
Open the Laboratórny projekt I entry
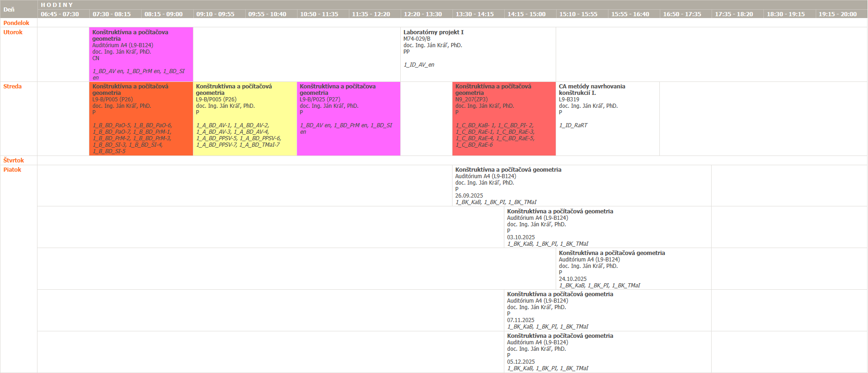coord(477,54)
